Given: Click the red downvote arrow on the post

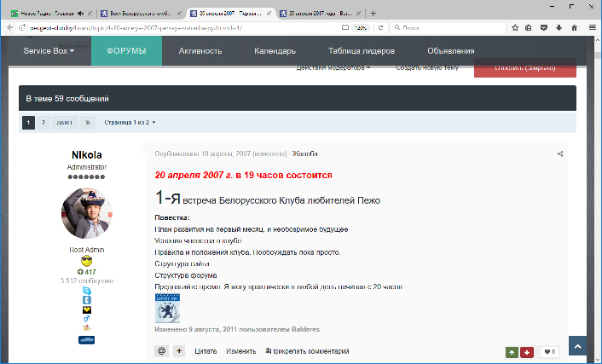Looking at the screenshot, I should [x=527, y=352].
